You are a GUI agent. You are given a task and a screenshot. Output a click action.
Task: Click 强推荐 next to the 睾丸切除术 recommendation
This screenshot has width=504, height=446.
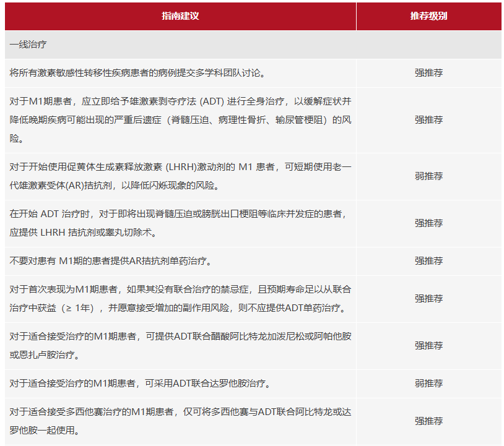point(428,223)
